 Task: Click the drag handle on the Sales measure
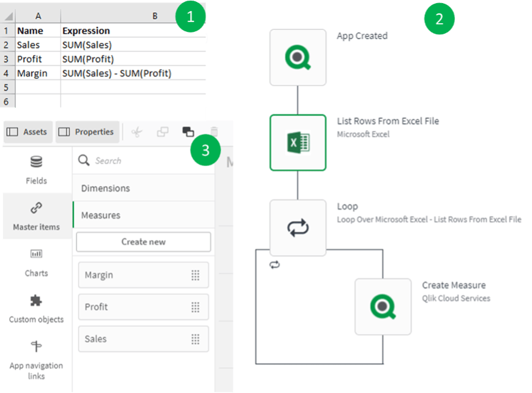195,339
